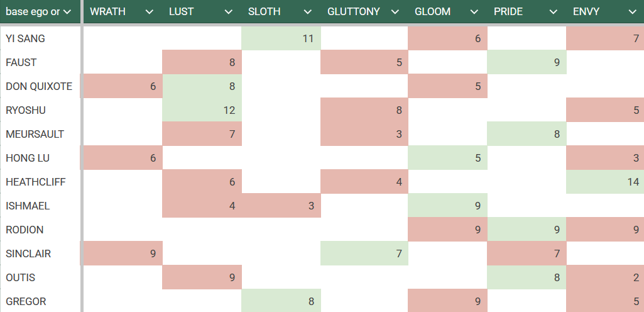Open the WRATH column filter dropdown
644x312 pixels.
point(150,12)
